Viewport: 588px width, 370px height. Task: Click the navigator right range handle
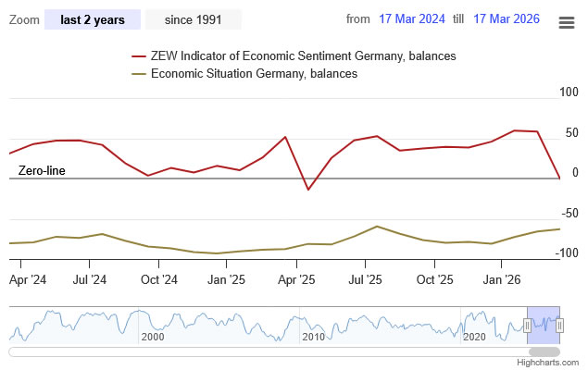point(559,325)
